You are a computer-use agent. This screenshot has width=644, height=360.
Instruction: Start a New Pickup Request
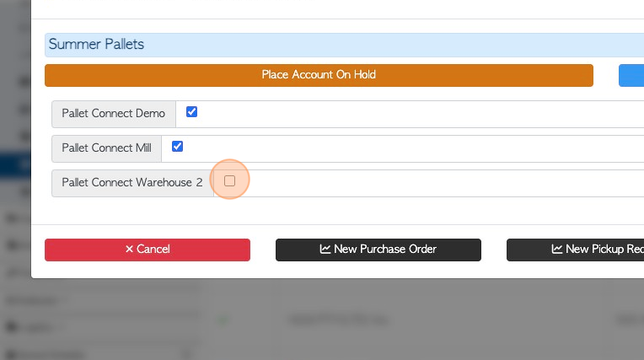[576, 250]
